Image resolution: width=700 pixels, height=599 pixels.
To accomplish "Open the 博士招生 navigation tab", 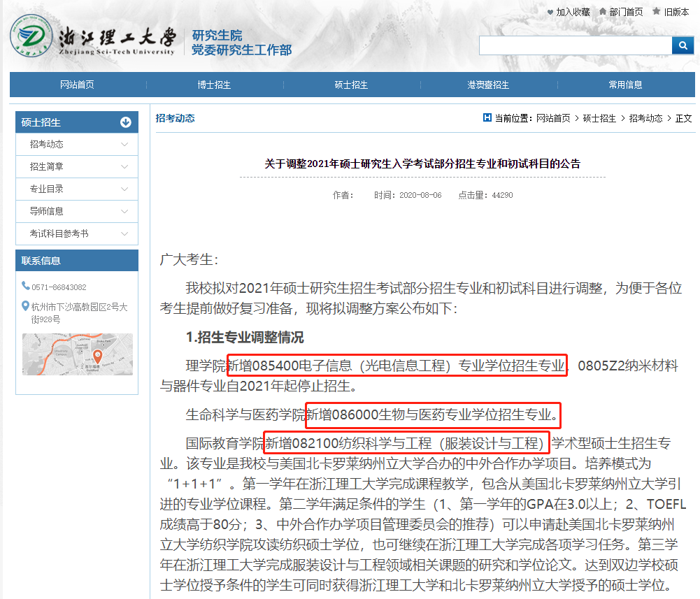I will click(213, 84).
